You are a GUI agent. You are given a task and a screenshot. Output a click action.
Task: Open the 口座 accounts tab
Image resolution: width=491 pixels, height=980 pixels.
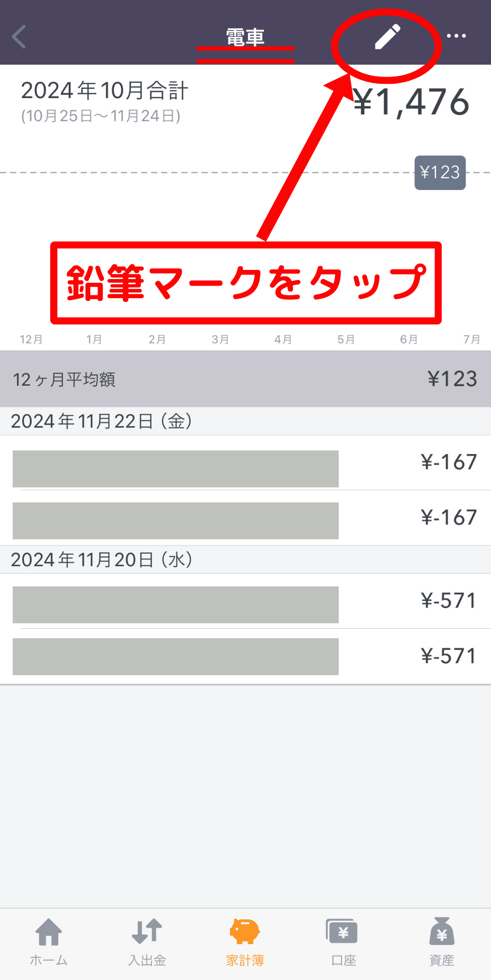click(344, 942)
